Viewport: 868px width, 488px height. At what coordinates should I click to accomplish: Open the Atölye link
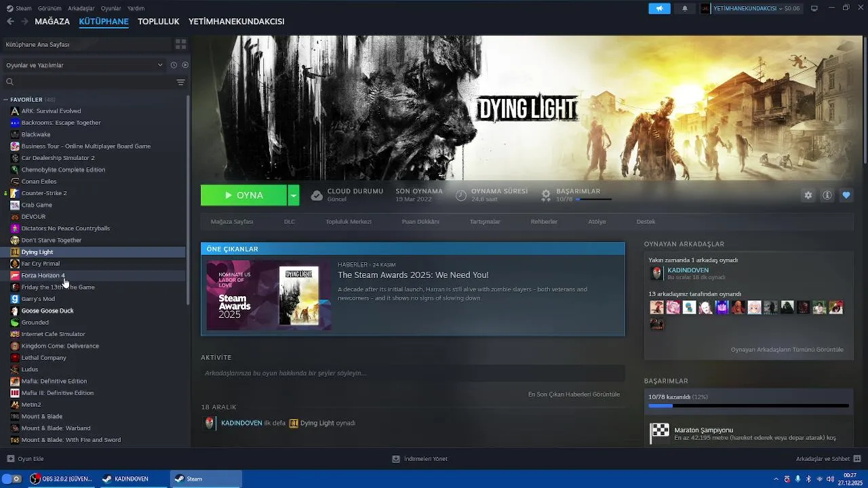point(597,222)
